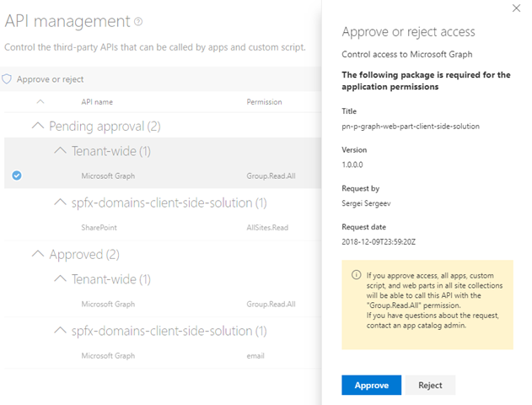Collapse the approved spfx-domains-client-side-solution group
This screenshot has width=532, height=405.
(x=60, y=331)
